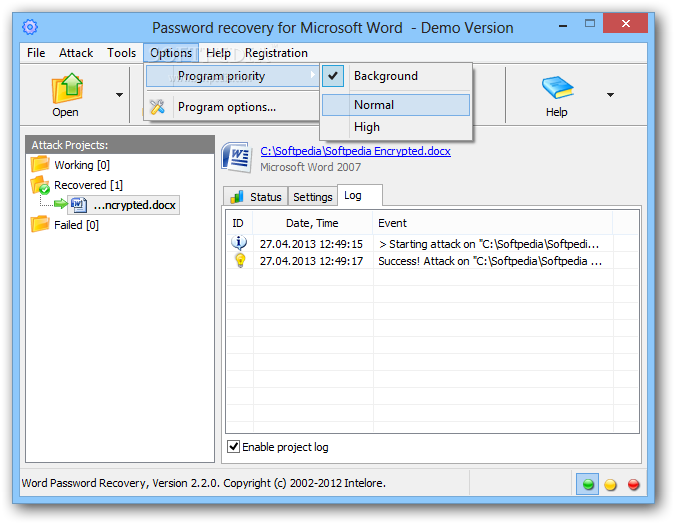Viewport: 675px width, 524px height.
Task: Open the Help menu in menu bar
Action: pyautogui.click(x=218, y=53)
